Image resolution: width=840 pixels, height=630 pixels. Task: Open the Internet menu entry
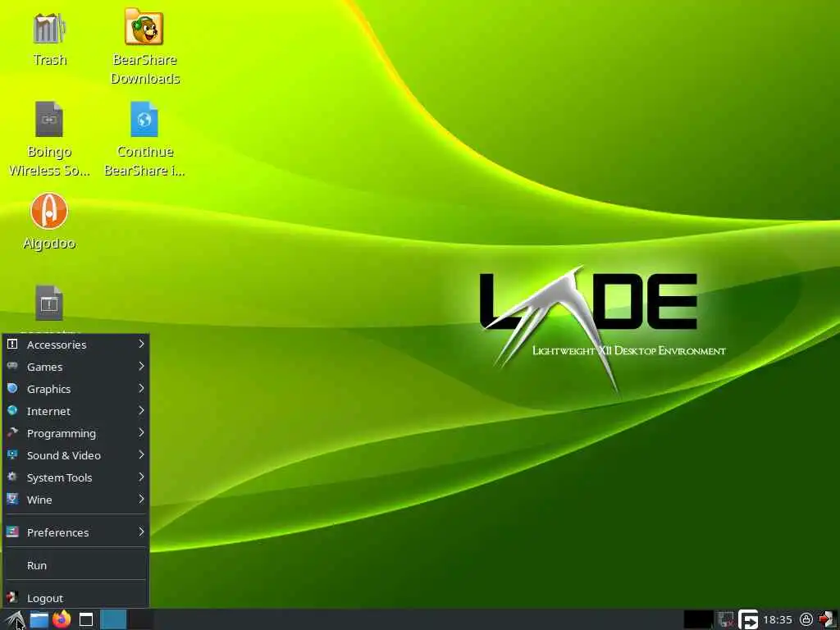75,411
